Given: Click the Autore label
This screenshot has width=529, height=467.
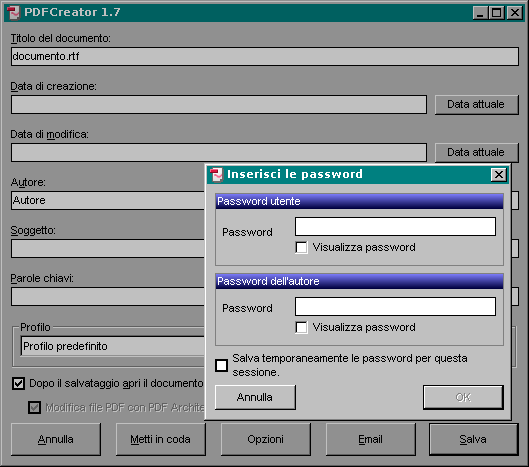Looking at the screenshot, I should [28, 183].
